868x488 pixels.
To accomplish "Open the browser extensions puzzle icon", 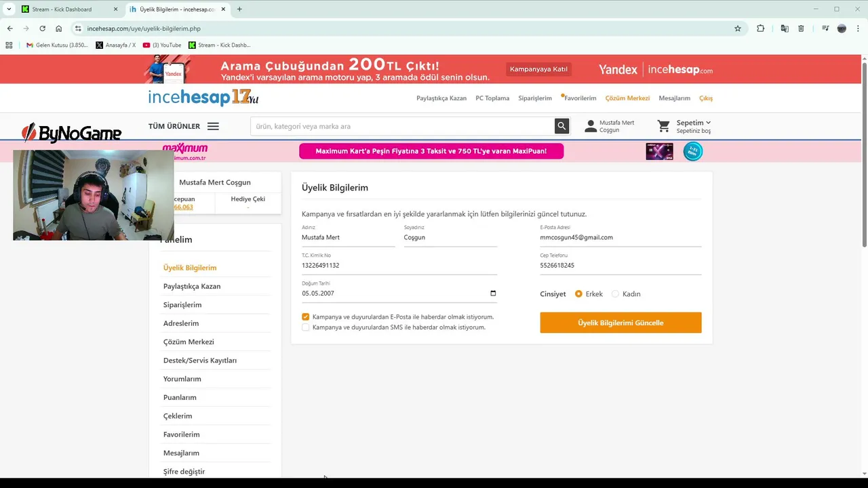I will pos(760,28).
